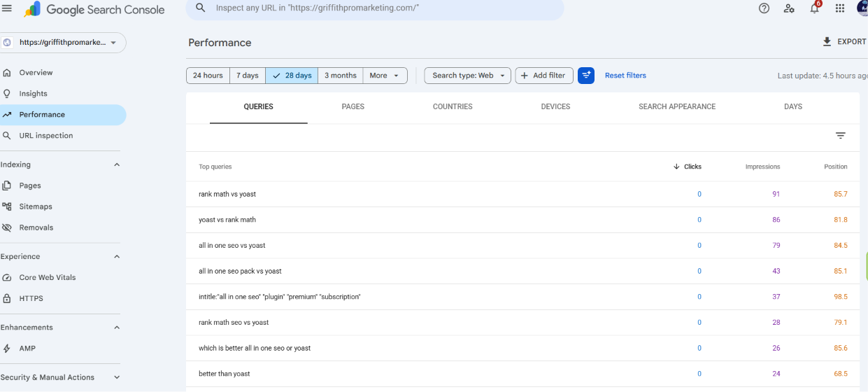Screen dimensions: 868x392
Task: Open Core Web Vitals report
Action: 62,278
